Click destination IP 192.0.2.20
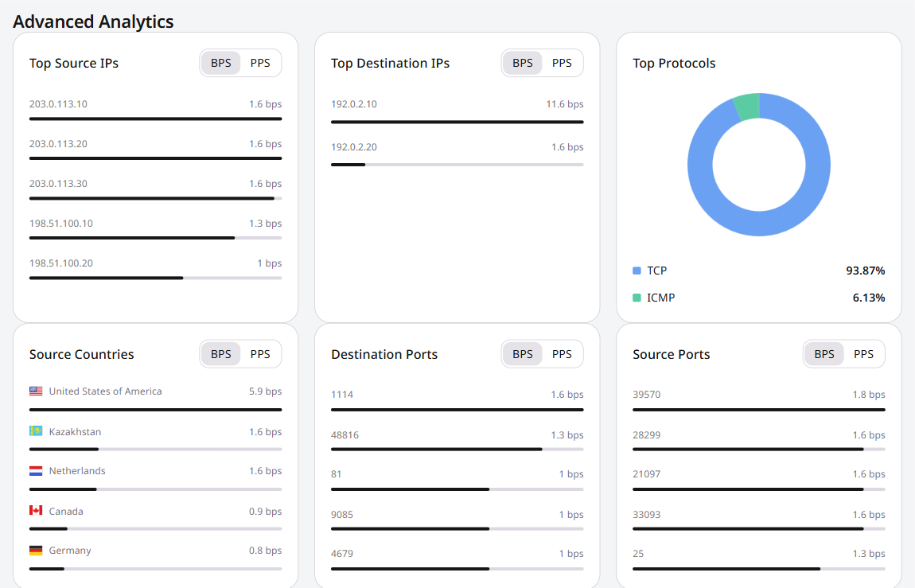 pyautogui.click(x=354, y=147)
